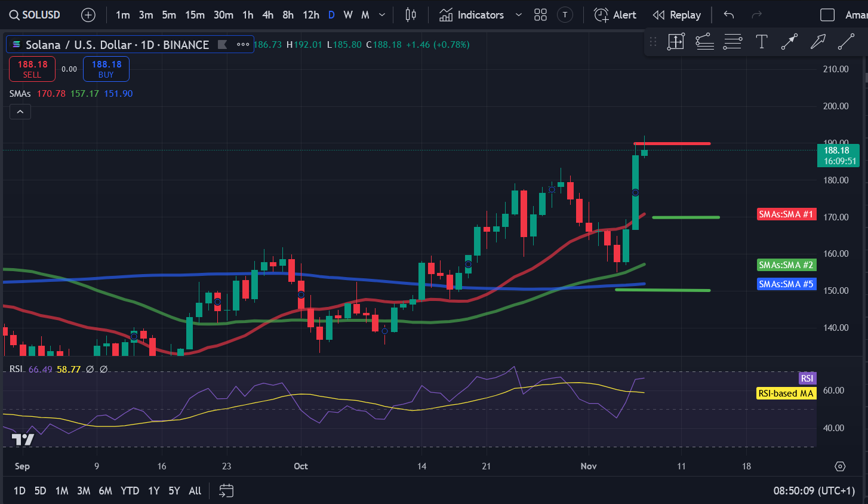Select the green line near 170
Image resolution: width=868 pixels, height=504 pixels.
[686, 217]
